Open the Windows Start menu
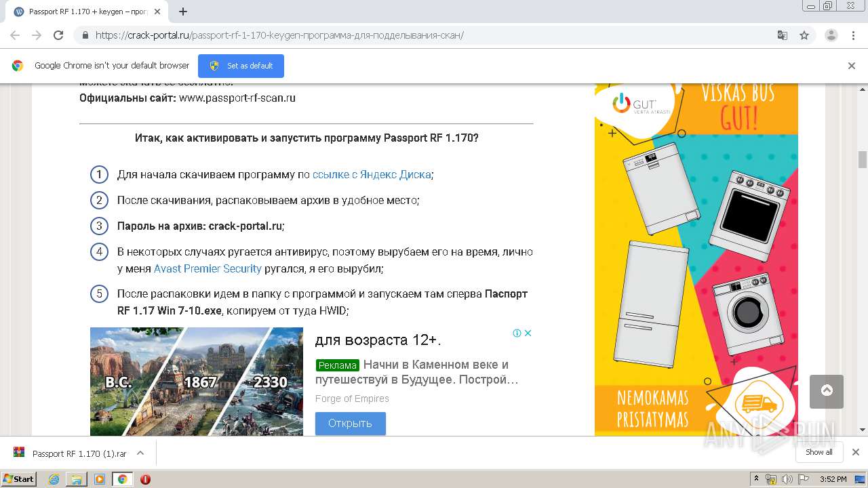 tap(18, 479)
